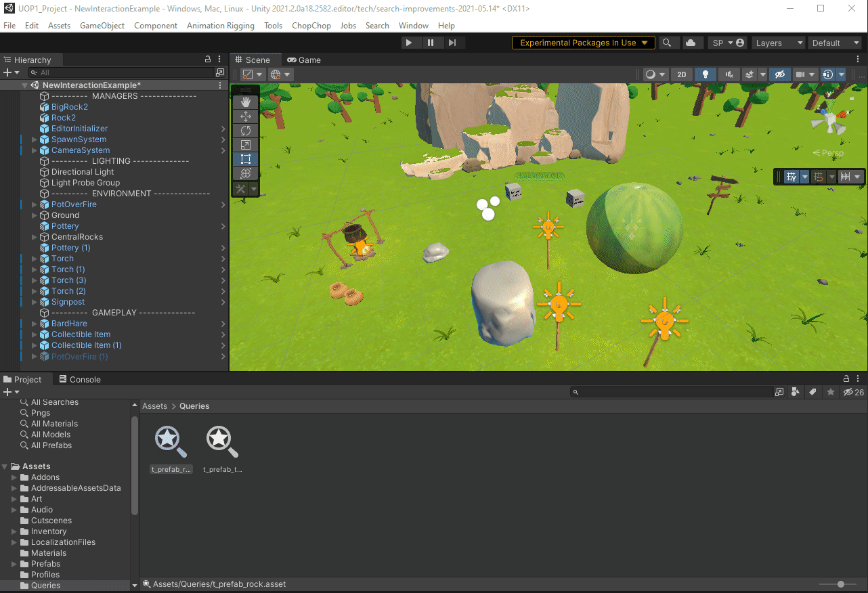
Task: Adjust the project icon size slider
Action: click(x=841, y=584)
